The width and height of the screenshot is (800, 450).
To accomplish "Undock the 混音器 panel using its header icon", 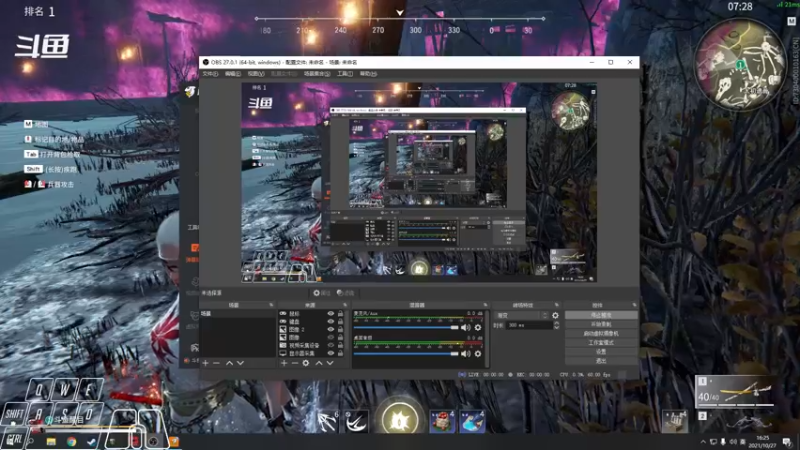I will click(485, 305).
